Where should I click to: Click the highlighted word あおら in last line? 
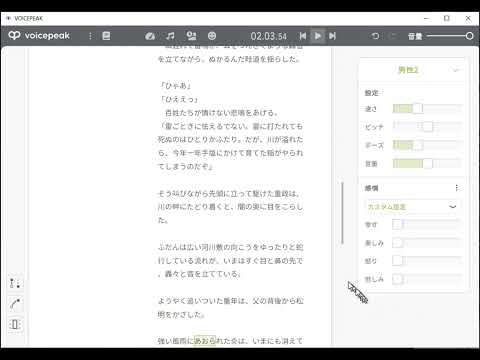pyautogui.click(x=205, y=341)
